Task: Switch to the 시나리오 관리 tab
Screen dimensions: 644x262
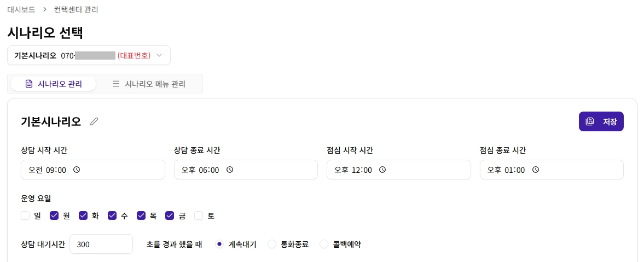Action: pos(54,84)
